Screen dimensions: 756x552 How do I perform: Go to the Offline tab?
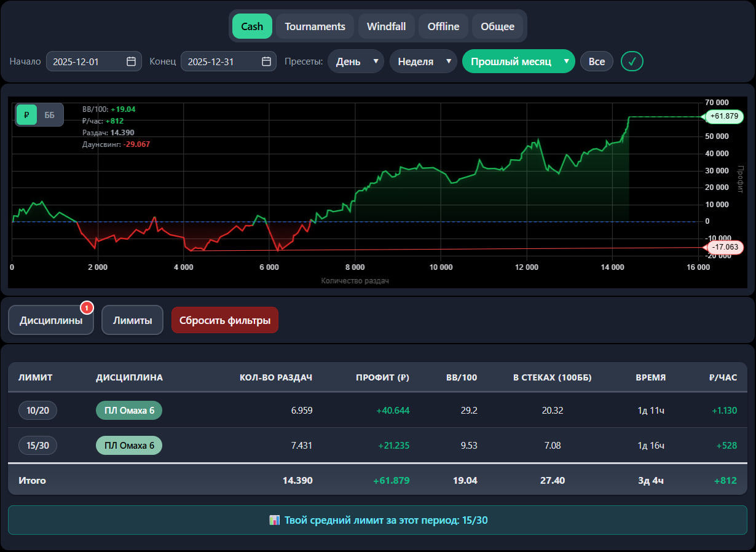pyautogui.click(x=443, y=26)
